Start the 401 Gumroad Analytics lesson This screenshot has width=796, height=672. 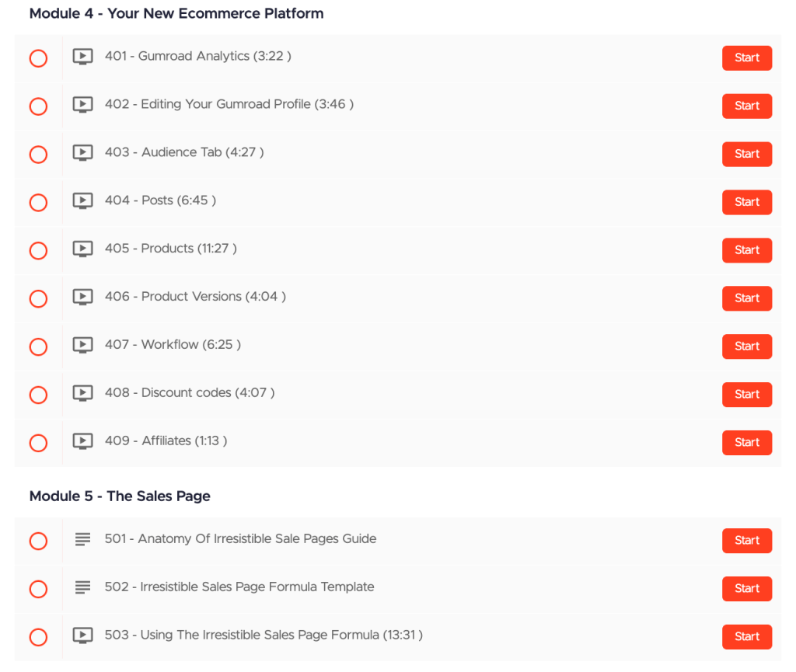[x=746, y=58]
